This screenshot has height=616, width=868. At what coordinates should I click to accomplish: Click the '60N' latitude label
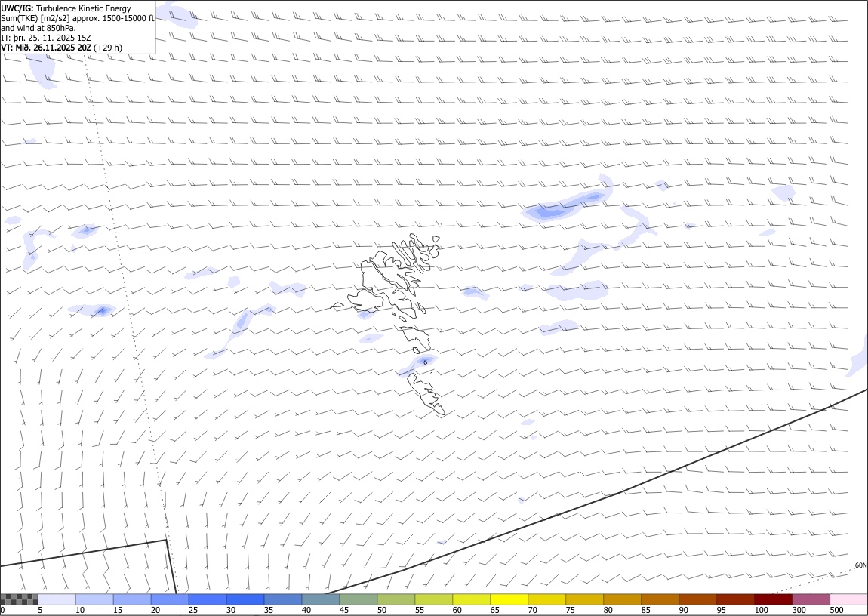click(x=860, y=565)
